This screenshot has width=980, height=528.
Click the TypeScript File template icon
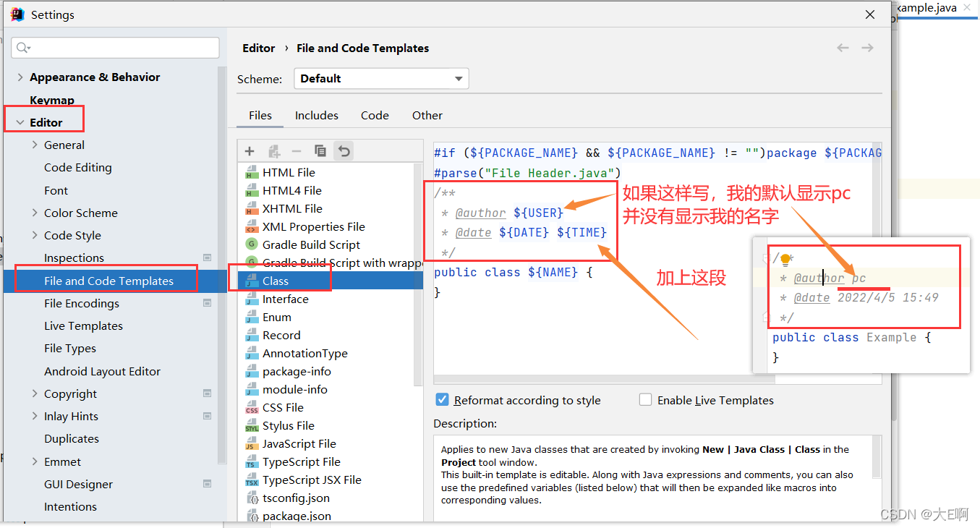pyautogui.click(x=252, y=461)
